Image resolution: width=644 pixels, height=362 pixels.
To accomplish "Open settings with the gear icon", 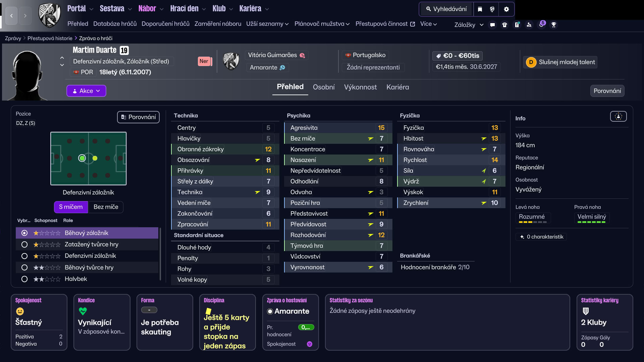I will point(506,9).
